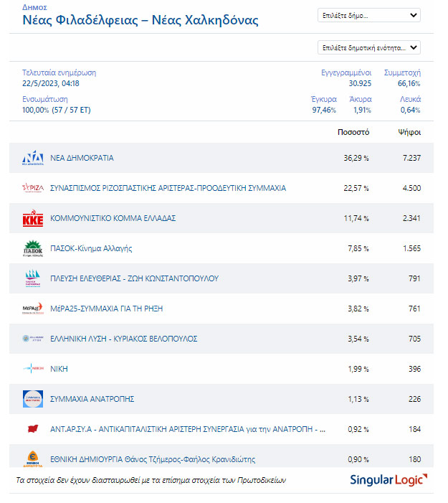Click the 7.237 votes value
Image resolution: width=448 pixels, height=503 pixels.
(411, 158)
